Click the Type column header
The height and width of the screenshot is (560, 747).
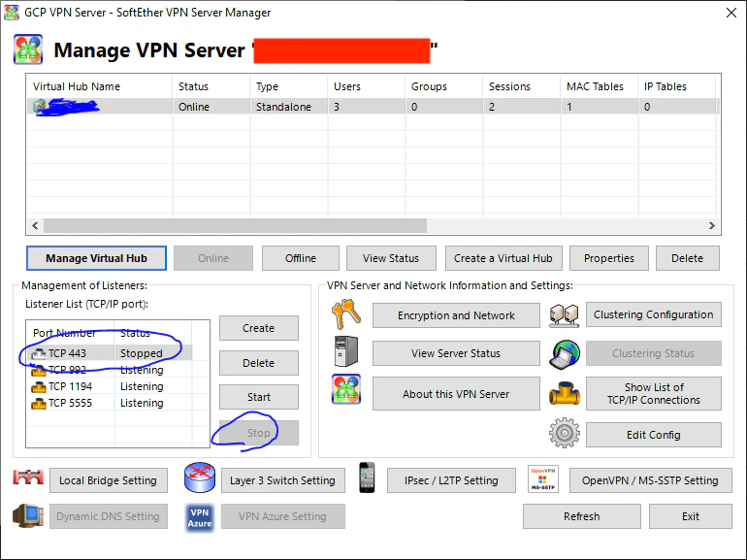pyautogui.click(x=289, y=86)
